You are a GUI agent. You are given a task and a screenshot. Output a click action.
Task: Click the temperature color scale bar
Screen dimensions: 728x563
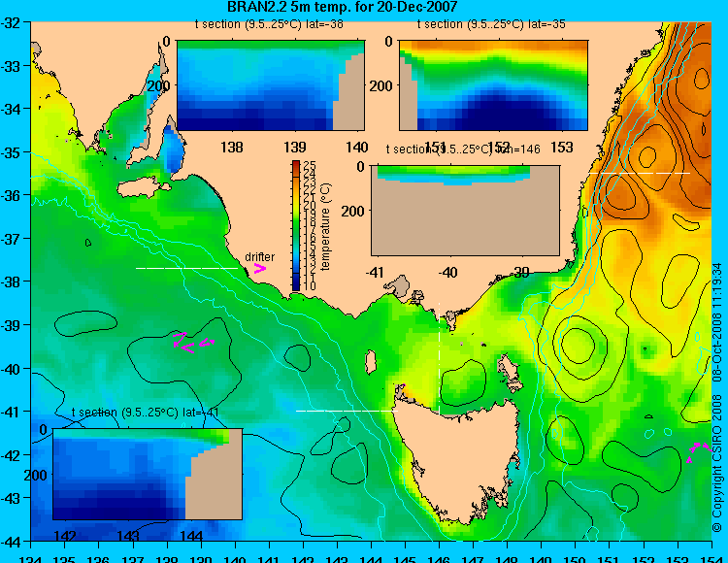tap(296, 226)
